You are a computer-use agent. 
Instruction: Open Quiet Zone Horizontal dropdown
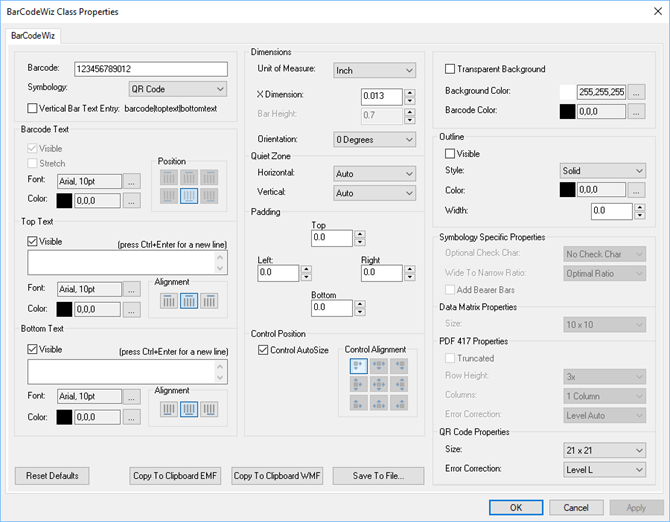pyautogui.click(x=374, y=174)
